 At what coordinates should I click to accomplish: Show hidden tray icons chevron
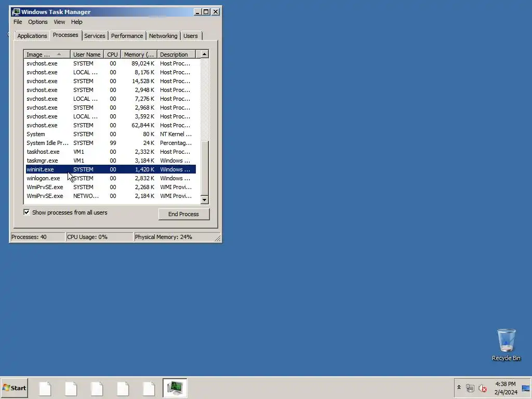pyautogui.click(x=459, y=388)
